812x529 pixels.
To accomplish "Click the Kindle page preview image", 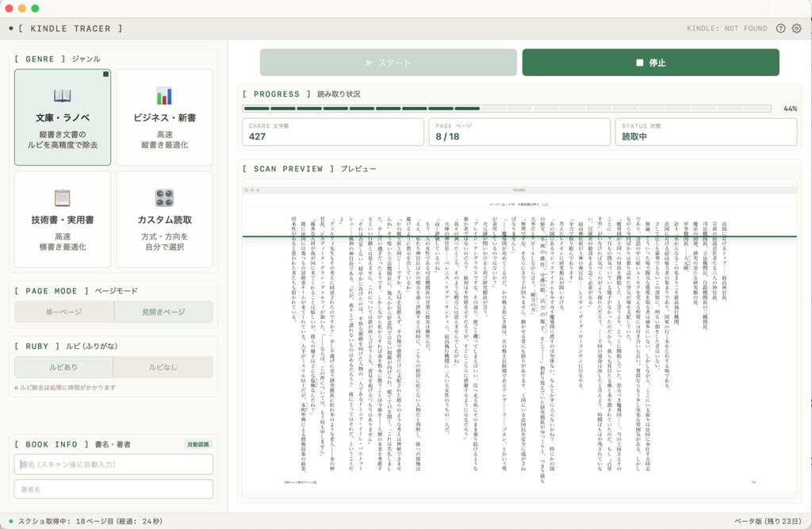I will pyautogui.click(x=519, y=339).
